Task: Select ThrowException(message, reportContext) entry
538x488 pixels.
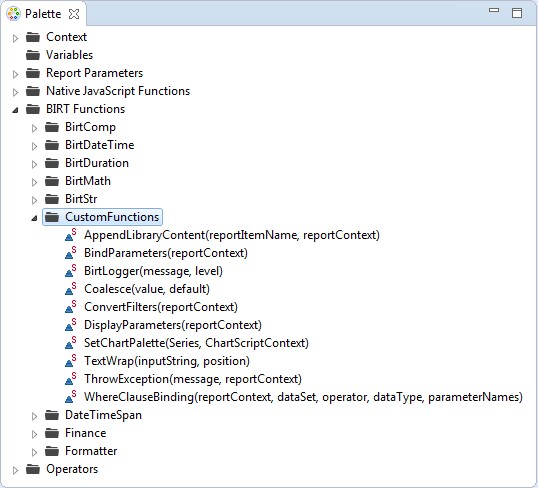Action: (x=193, y=379)
